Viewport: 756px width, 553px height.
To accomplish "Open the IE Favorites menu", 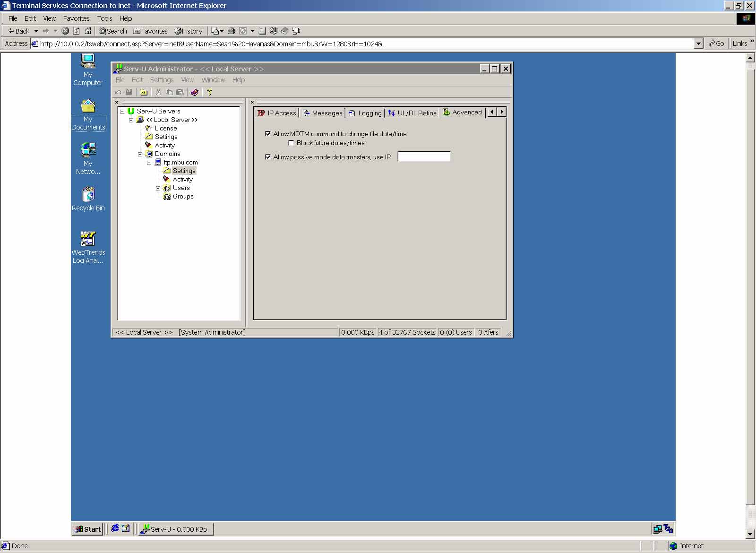I will click(76, 18).
